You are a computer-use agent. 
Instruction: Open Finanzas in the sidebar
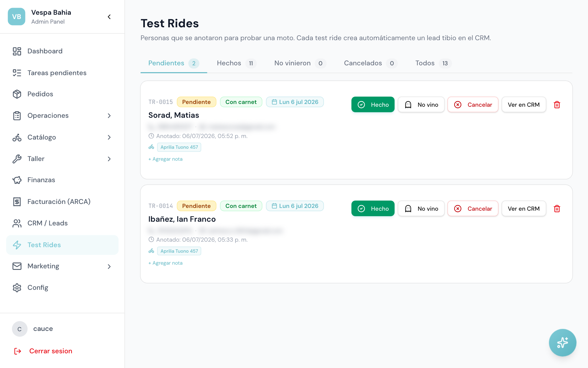pos(62,180)
